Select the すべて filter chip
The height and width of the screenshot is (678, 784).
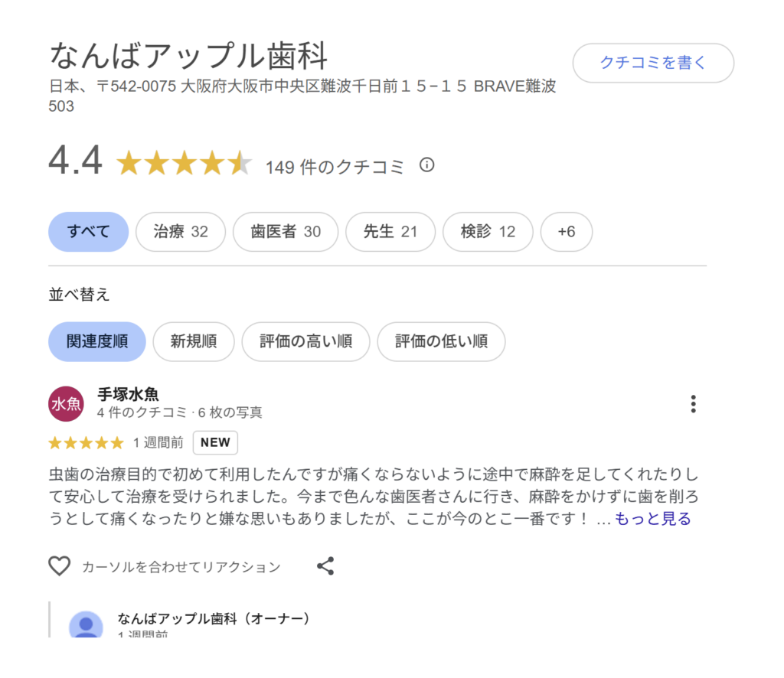point(88,232)
